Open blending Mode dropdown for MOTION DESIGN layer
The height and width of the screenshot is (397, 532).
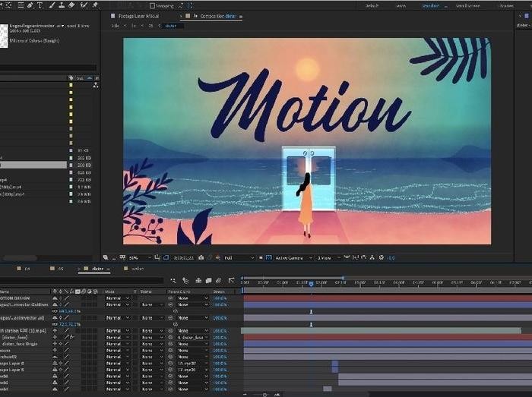(x=117, y=298)
